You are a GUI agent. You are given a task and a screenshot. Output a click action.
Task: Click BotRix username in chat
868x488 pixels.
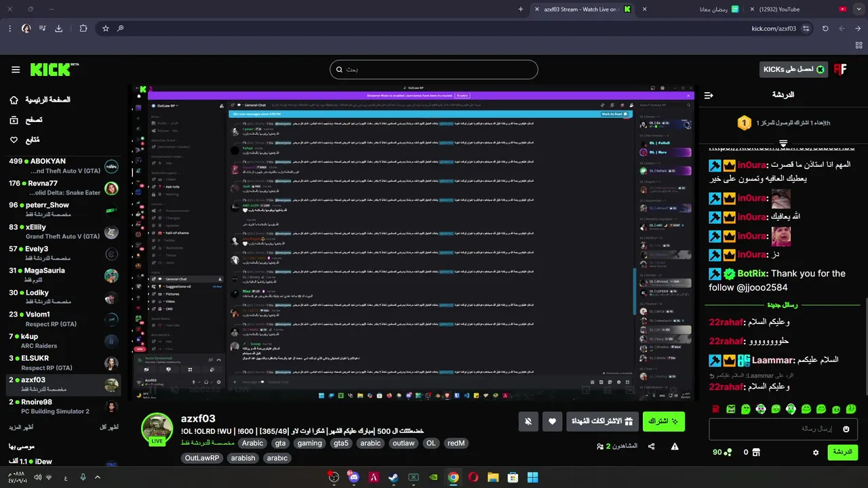point(753,274)
